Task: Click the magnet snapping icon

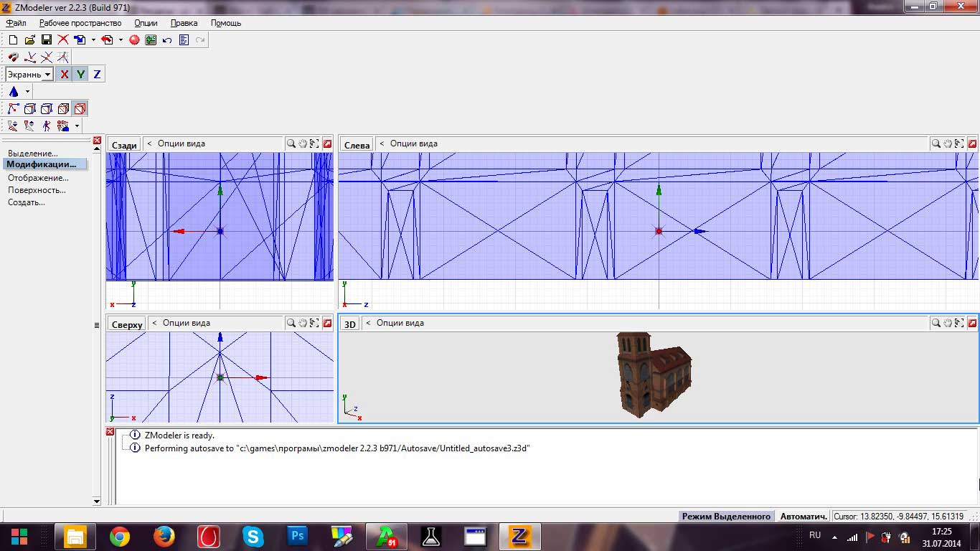Action: point(13,57)
